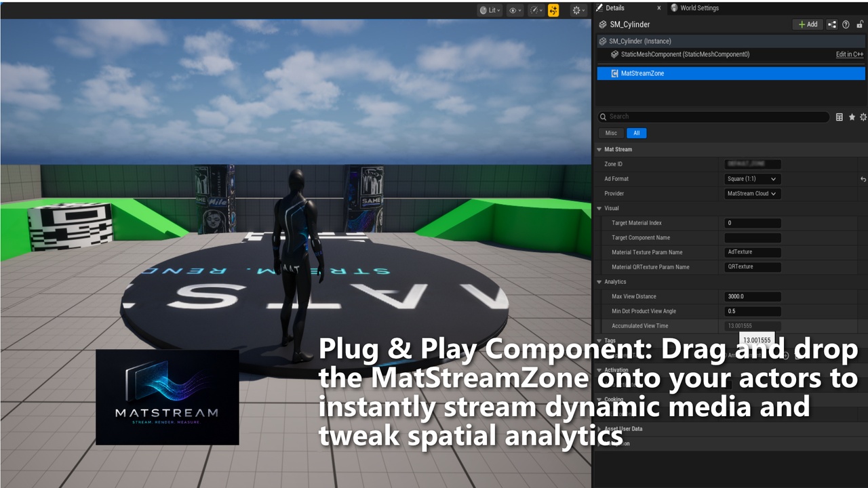Screen dimensions: 868x488
Task: Collapse the Mat Stream section
Action: [x=599, y=149]
